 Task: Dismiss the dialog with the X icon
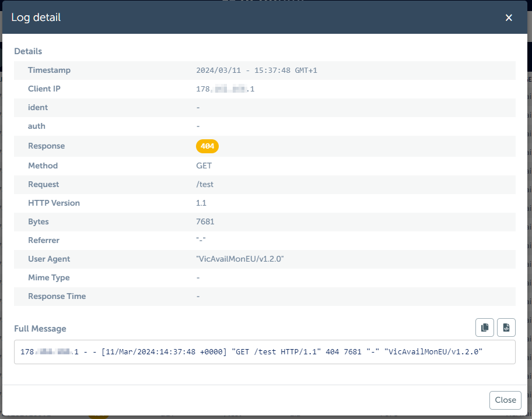509,17
